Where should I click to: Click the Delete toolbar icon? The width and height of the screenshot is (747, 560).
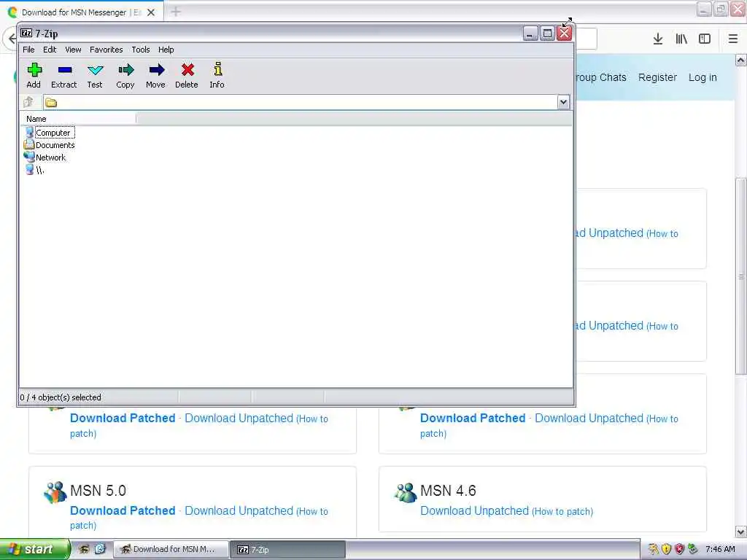coord(187,75)
